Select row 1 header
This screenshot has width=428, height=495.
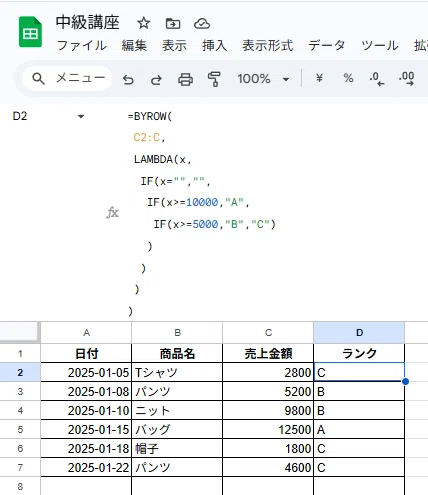click(x=20, y=353)
